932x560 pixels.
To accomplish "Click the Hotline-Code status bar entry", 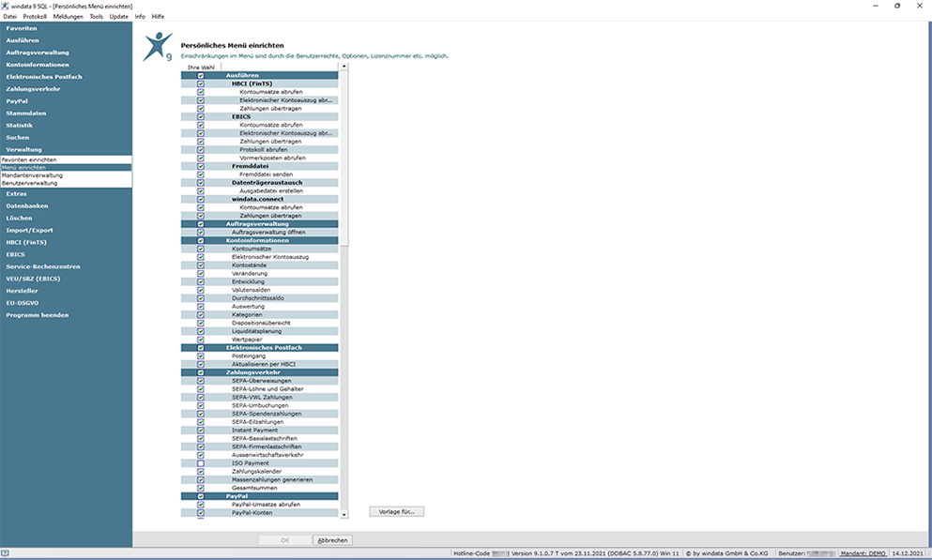I will tap(481, 553).
